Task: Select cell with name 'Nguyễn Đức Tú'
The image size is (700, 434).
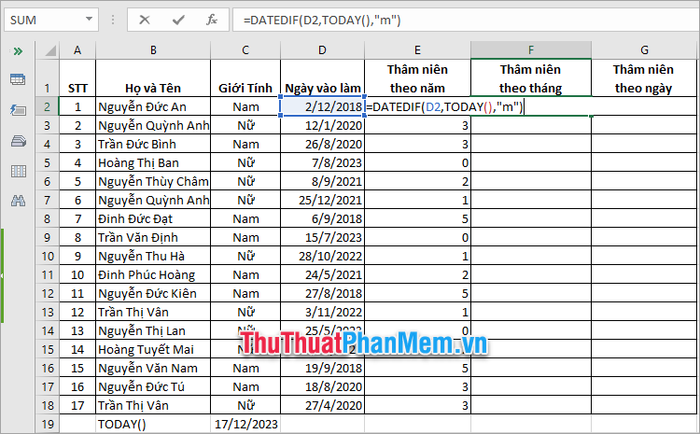Action: (153, 387)
